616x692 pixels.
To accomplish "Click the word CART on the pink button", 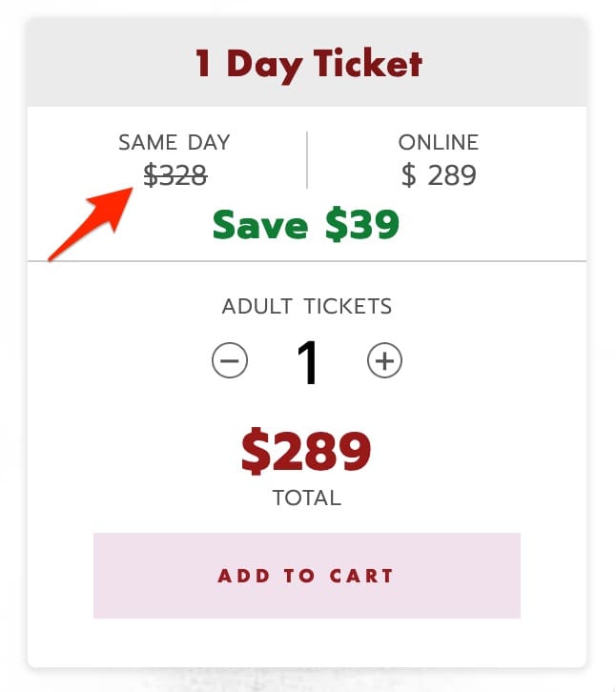I will [361, 576].
